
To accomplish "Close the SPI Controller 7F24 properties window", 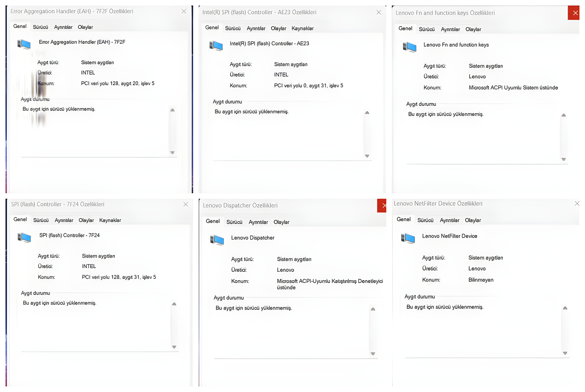I will [x=186, y=204].
